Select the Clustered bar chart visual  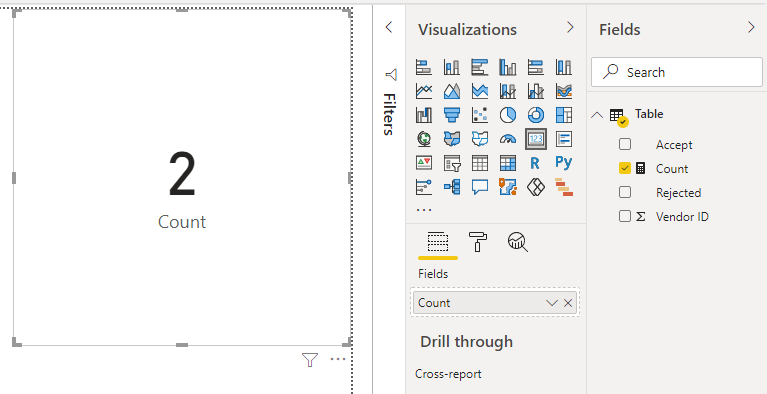pos(480,67)
